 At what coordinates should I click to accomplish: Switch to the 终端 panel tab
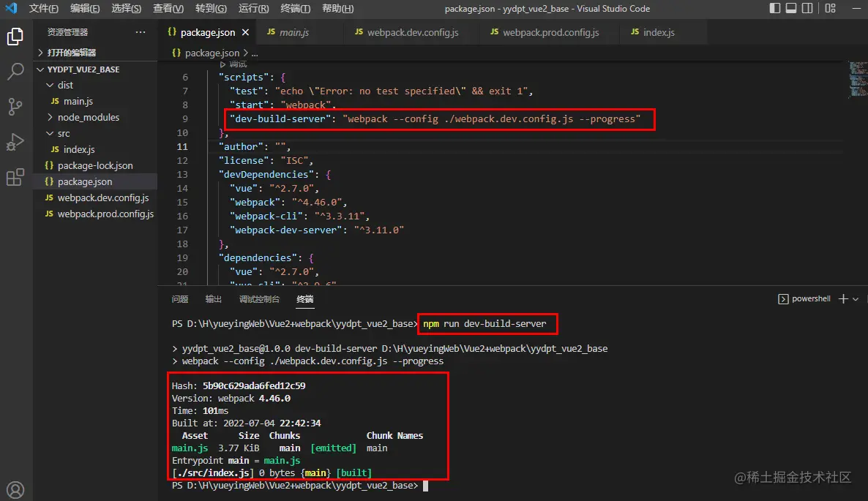click(x=305, y=299)
